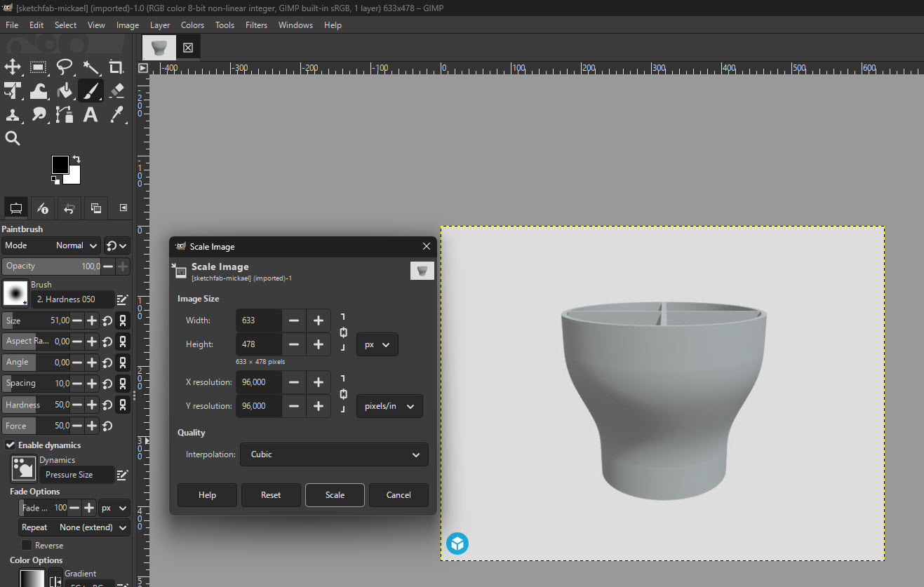
Task: Open the px unit dropdown for image size
Action: tap(377, 344)
